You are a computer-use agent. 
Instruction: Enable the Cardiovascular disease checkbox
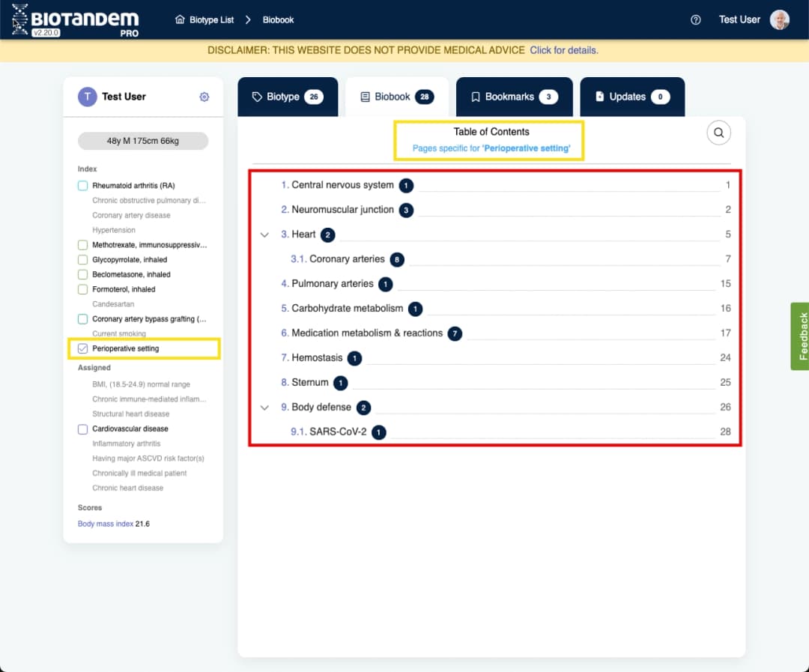83,429
